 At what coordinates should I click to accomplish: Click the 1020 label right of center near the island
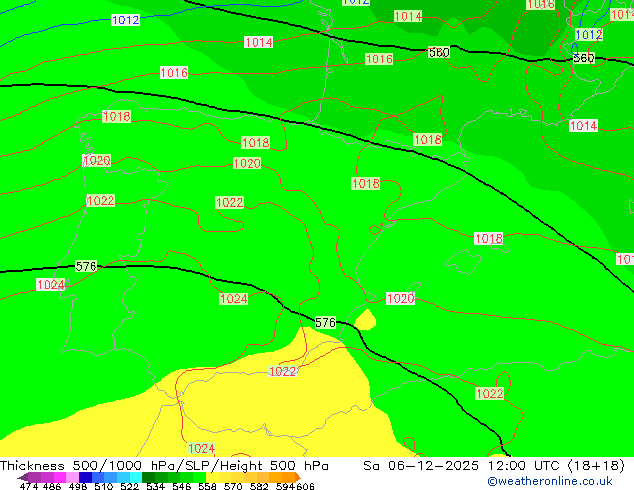[400, 298]
